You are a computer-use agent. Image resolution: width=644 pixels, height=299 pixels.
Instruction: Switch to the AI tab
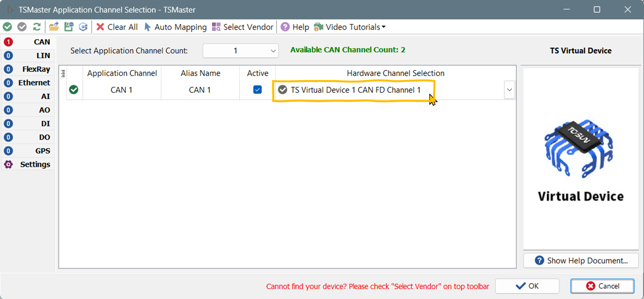coord(27,96)
